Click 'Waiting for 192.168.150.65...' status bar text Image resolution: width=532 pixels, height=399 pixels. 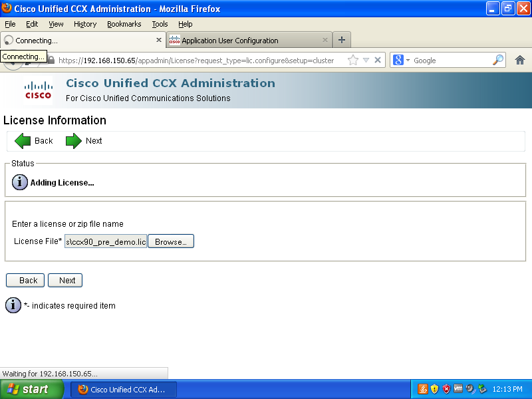(x=50, y=374)
